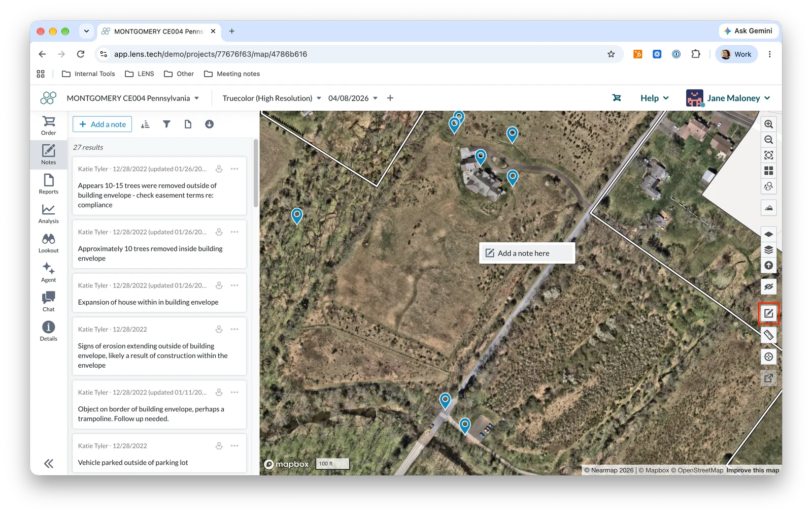Open the Meeting notes bookmark folder
Screen dimensions: 812x515
pyautogui.click(x=232, y=74)
